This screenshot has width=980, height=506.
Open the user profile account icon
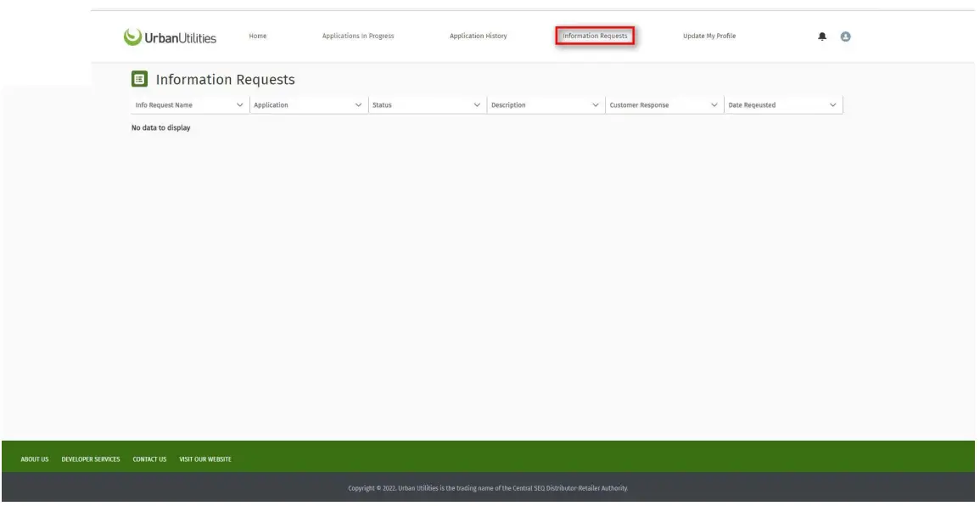click(x=845, y=36)
